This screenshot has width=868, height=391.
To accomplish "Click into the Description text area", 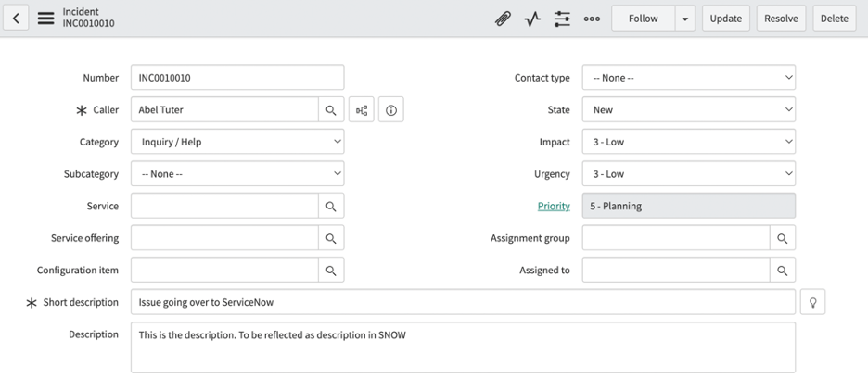I will (463, 347).
